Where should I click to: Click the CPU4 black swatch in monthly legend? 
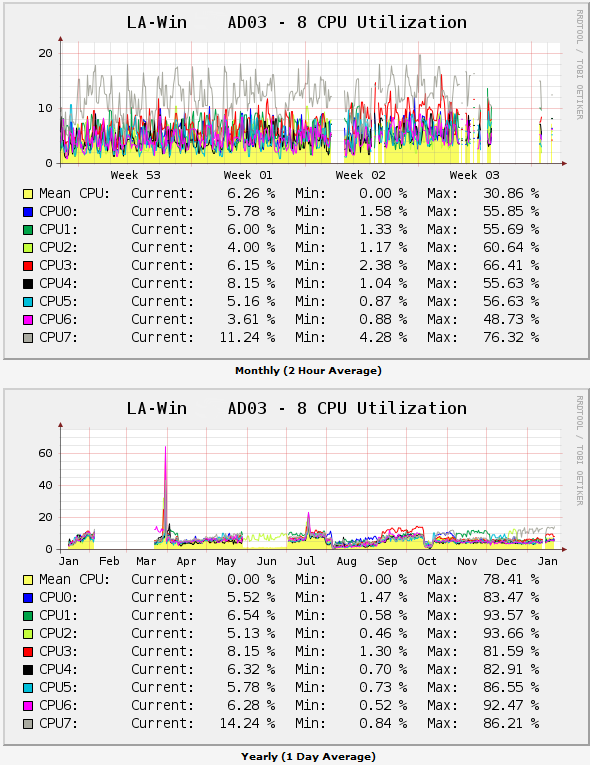pos(28,284)
